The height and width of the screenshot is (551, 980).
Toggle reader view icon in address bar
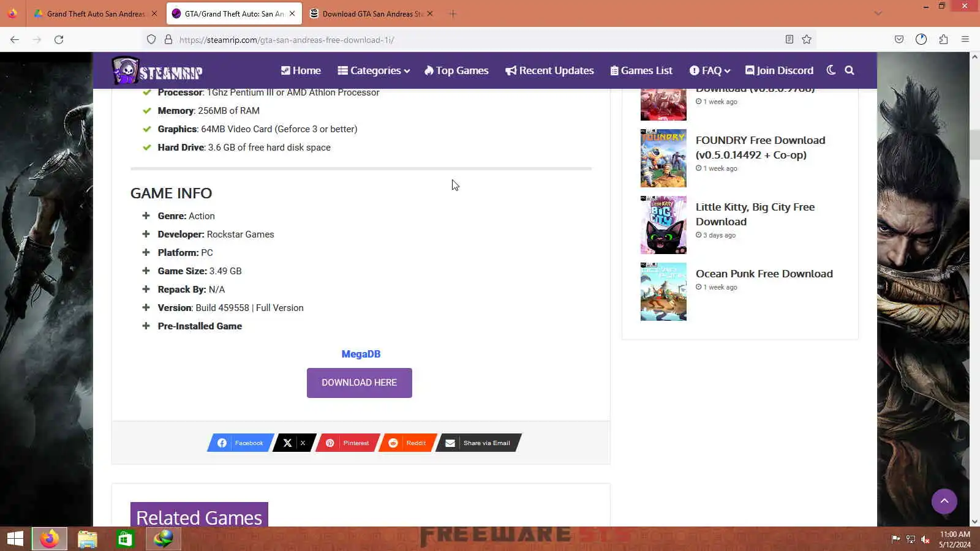click(790, 40)
